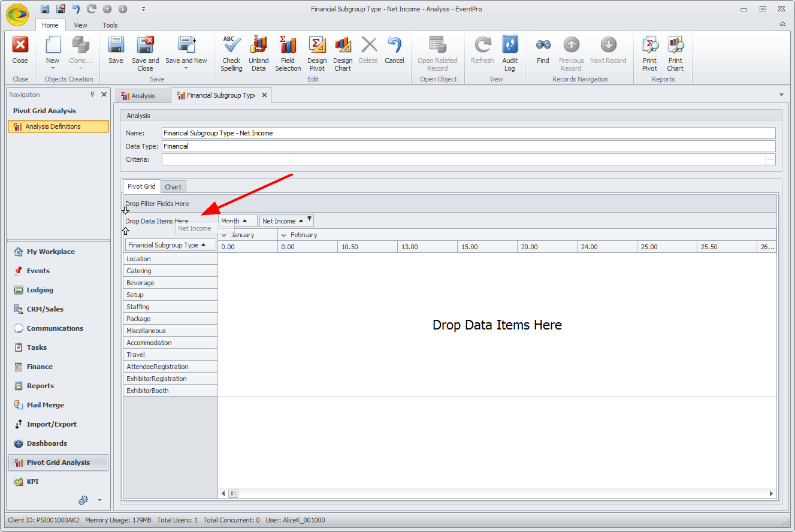Open the Tasks navigation group
The image size is (795, 532).
point(59,347)
